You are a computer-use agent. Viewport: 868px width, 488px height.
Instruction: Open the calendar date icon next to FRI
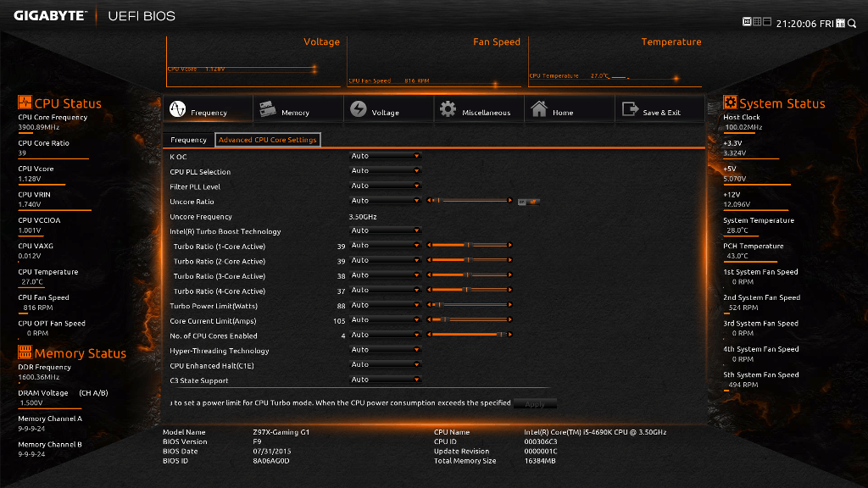pos(840,23)
